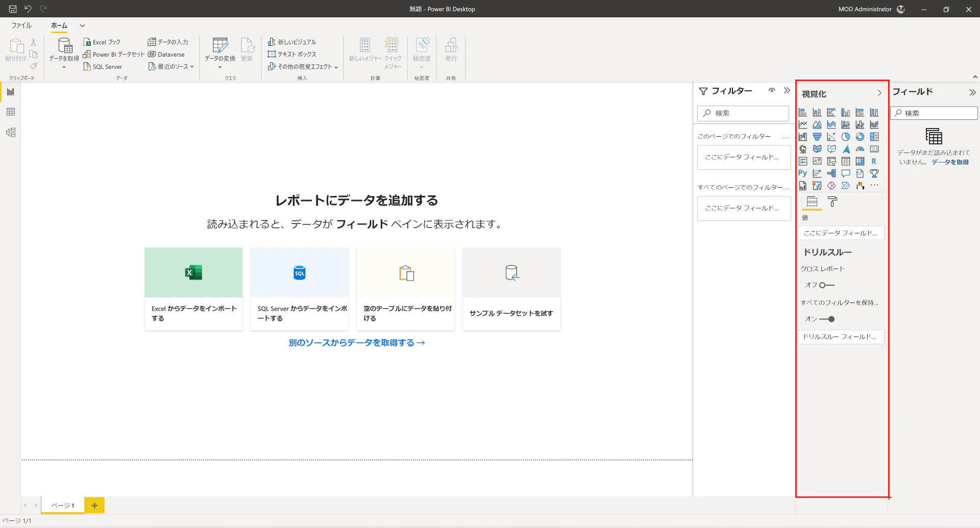This screenshot has width=980, height=528.
Task: Save the report with the floppy icon
Action: (13, 9)
